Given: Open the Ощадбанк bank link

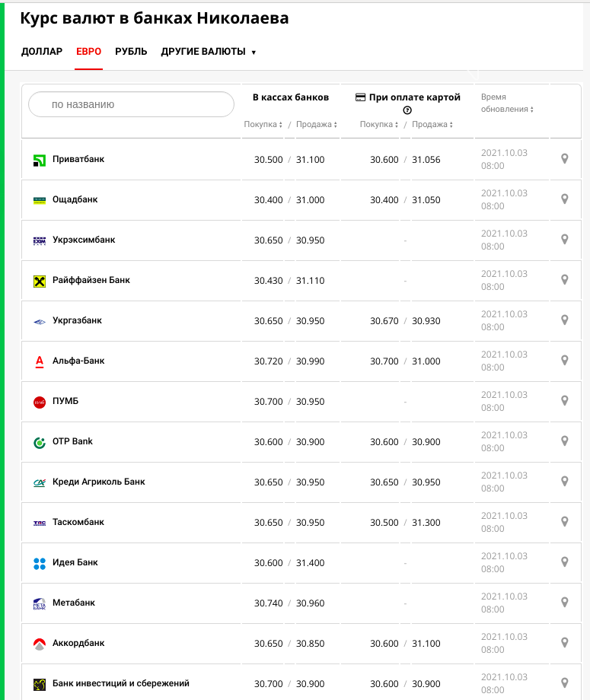Looking at the screenshot, I should click(x=75, y=199).
